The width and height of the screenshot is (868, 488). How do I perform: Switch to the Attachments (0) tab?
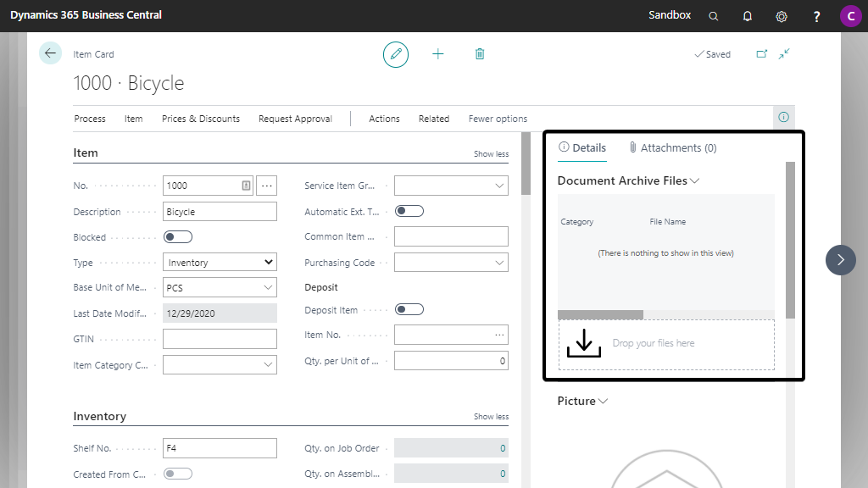[x=672, y=147]
